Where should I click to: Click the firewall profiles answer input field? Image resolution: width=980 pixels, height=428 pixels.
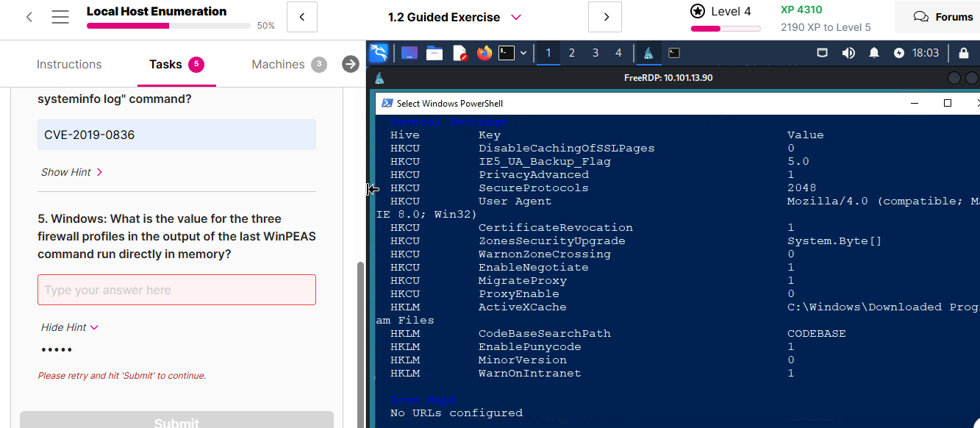tap(176, 290)
